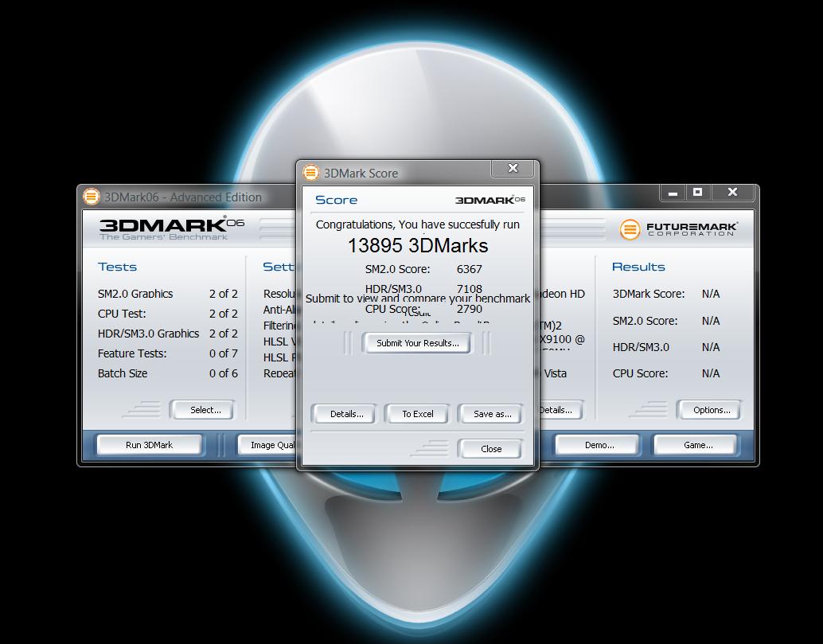
Task: Click the SM2.0 Score value 6367
Action: (x=470, y=269)
